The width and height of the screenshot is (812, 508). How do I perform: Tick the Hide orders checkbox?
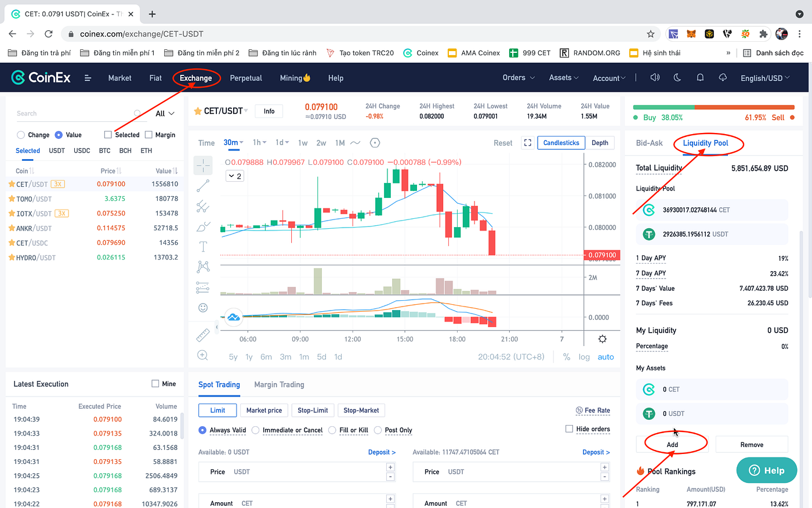click(569, 429)
